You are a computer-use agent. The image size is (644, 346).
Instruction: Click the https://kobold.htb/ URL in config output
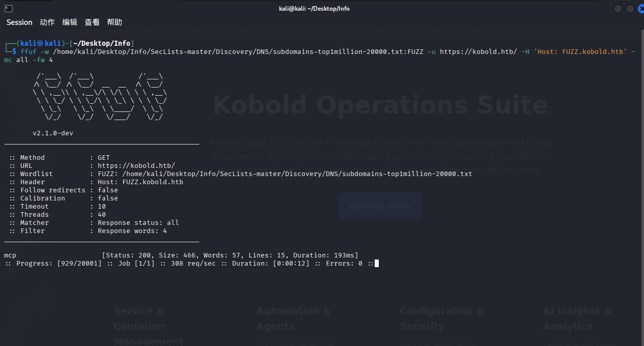click(136, 166)
